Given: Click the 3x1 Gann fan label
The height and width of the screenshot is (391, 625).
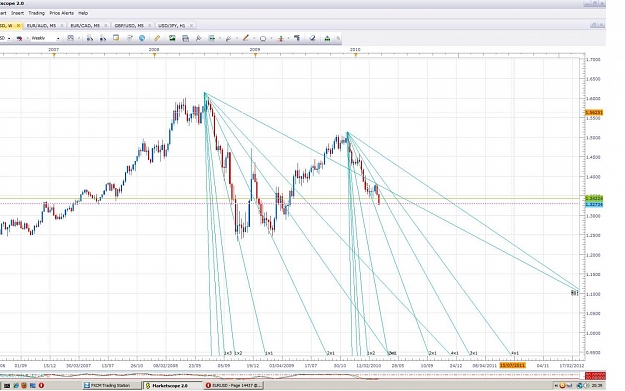Looking at the screenshot, I should [x=474, y=353].
